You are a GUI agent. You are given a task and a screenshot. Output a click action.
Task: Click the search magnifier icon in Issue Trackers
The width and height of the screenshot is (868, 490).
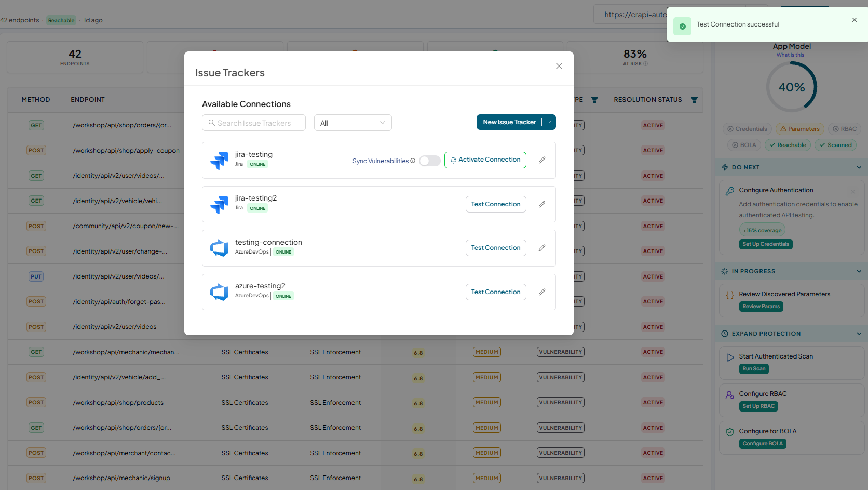coord(212,123)
